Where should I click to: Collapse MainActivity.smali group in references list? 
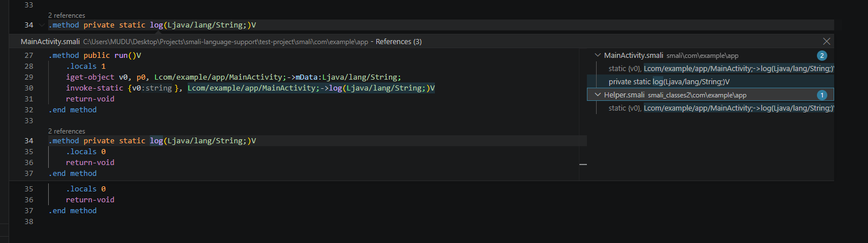[x=597, y=56]
